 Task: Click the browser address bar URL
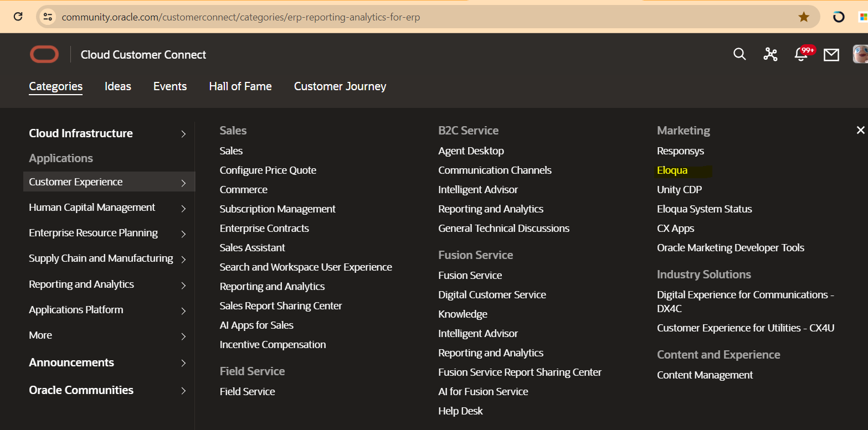[241, 17]
